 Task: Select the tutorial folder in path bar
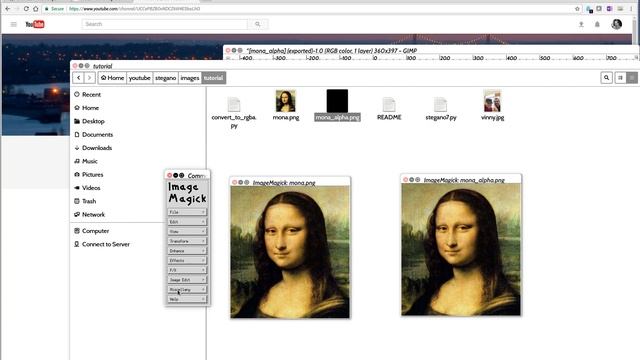coord(213,78)
